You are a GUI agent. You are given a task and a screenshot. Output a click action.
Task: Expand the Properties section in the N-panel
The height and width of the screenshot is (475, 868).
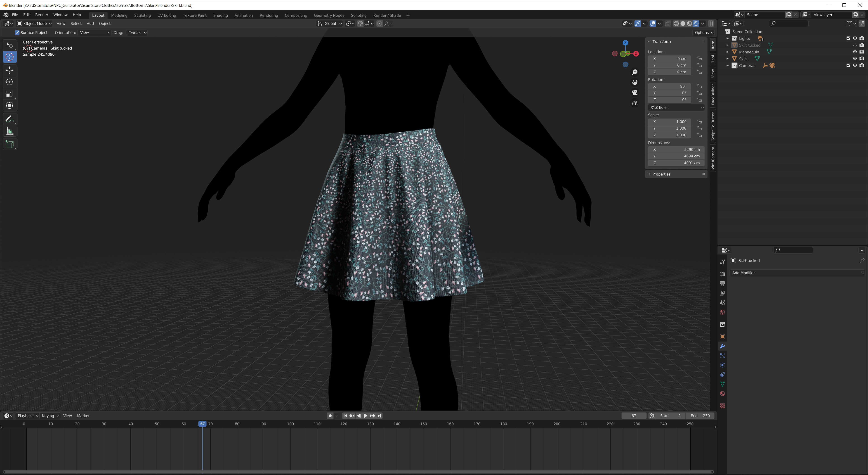pos(661,174)
